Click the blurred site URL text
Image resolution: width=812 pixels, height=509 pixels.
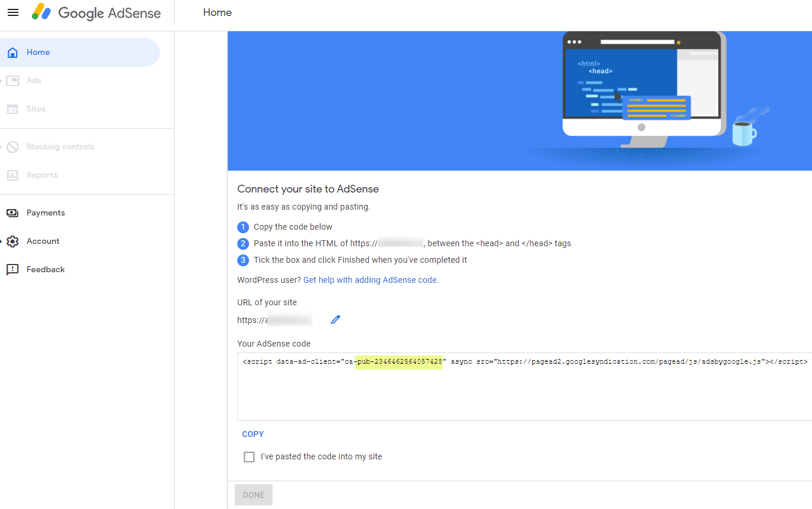(x=274, y=320)
